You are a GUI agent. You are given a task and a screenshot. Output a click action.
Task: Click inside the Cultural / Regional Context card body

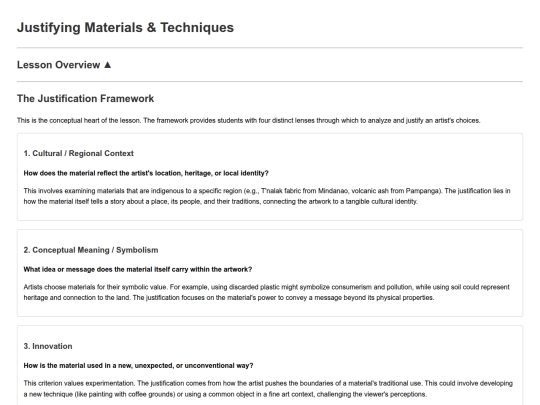270,177
